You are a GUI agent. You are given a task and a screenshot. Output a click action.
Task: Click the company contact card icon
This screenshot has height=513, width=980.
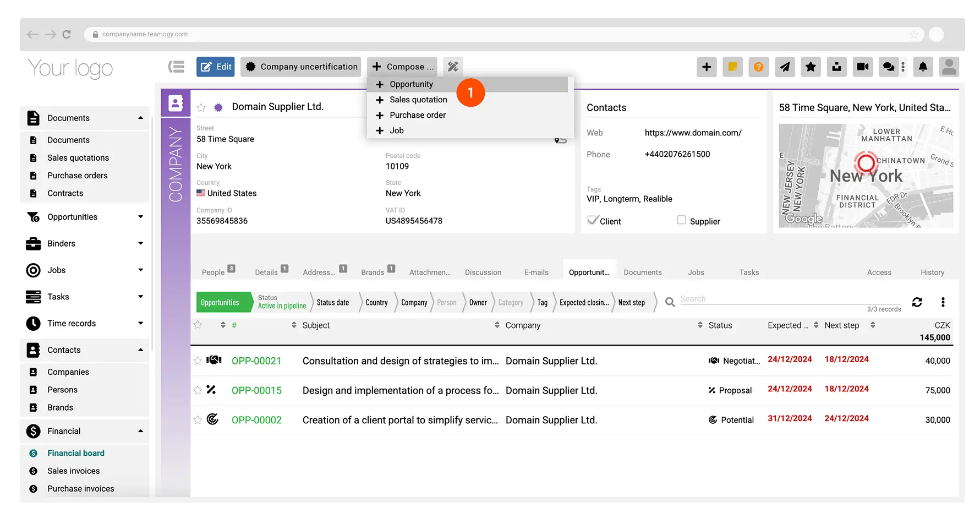[176, 103]
